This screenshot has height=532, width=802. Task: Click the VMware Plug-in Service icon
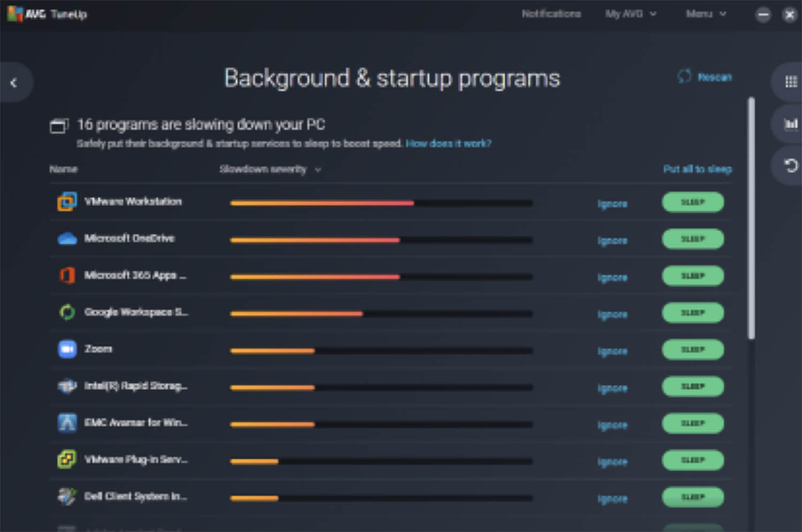(x=67, y=459)
